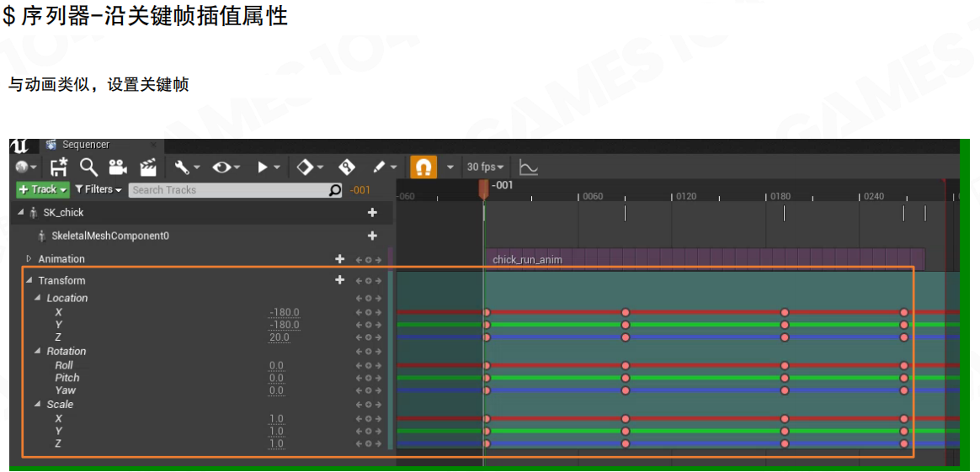
Task: Click the red playhead marker on timeline
Action: point(483,189)
